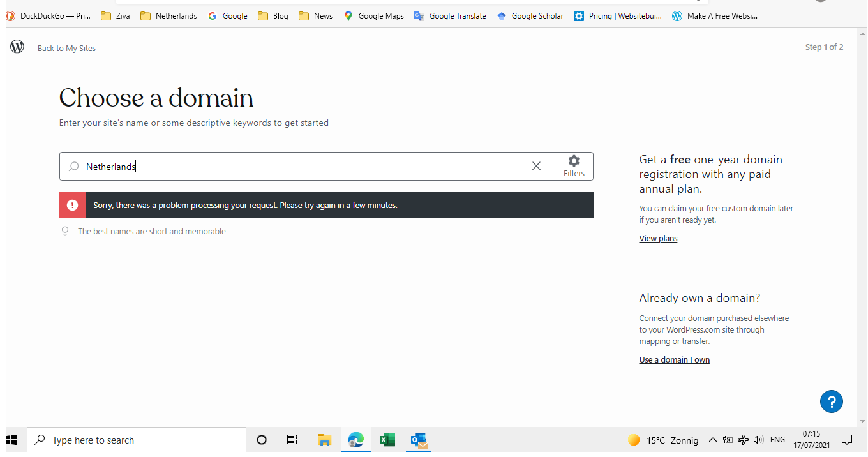Open Make A Free Website bookmark
Screen dimensions: 868x457
(x=715, y=16)
